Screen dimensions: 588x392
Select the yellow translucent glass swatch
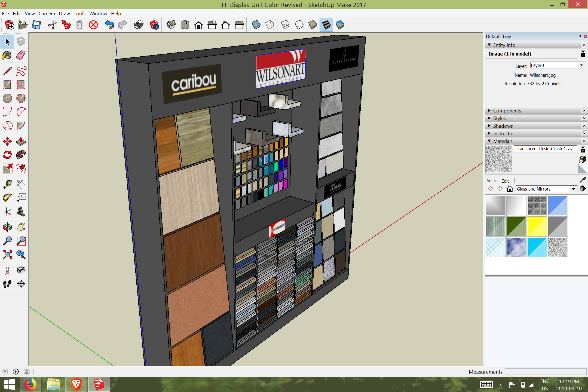(x=537, y=226)
